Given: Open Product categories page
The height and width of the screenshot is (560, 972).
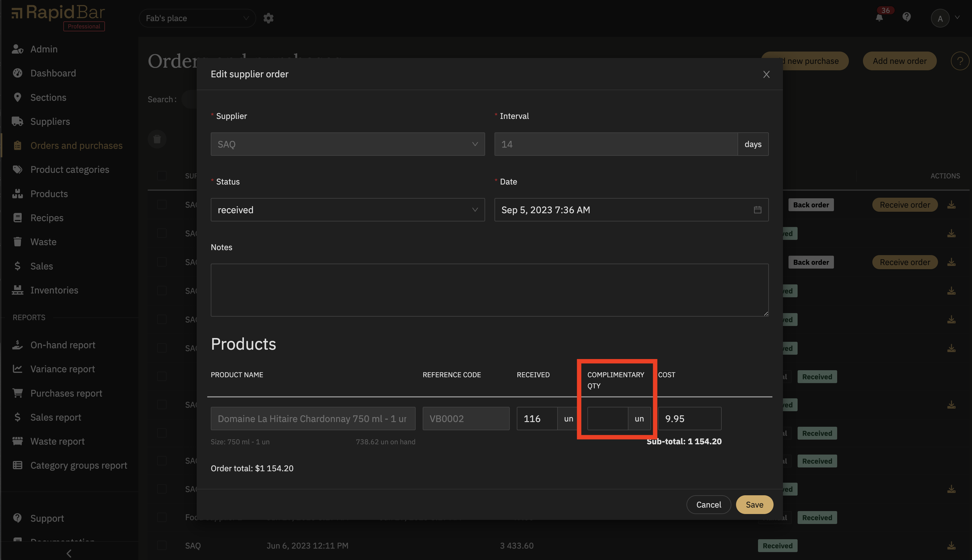Looking at the screenshot, I should point(70,170).
